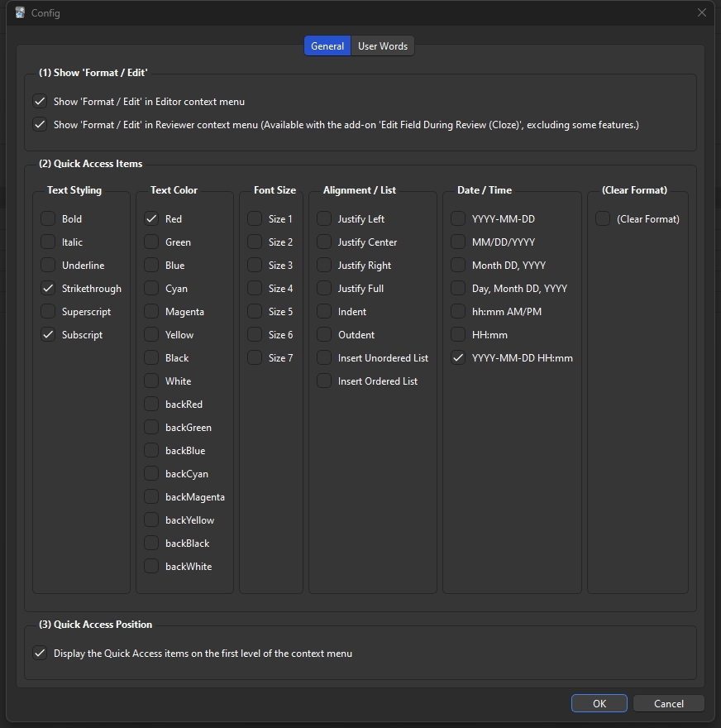This screenshot has width=721, height=728.
Task: Check the (Clear Format) checkbox
Action: (x=604, y=219)
